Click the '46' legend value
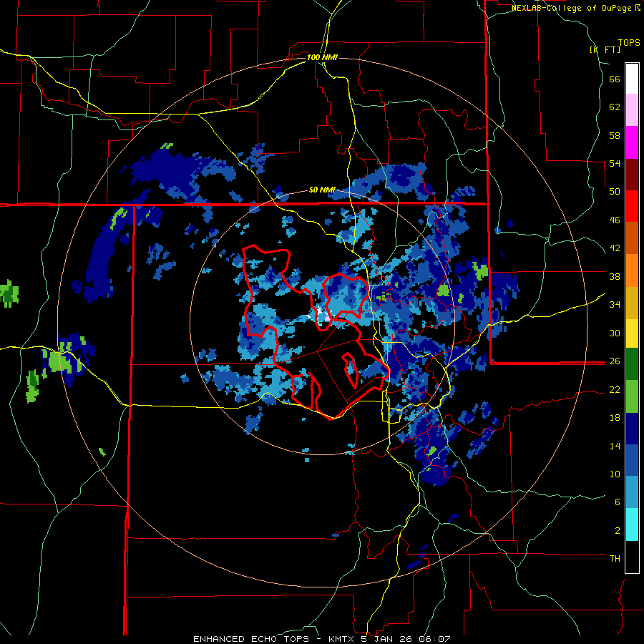The height and width of the screenshot is (644, 644). click(615, 220)
